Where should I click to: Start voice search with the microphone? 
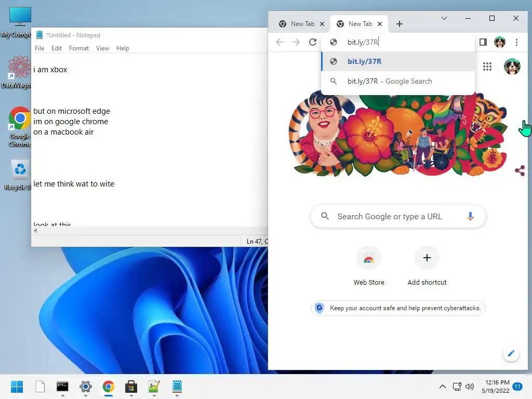pos(470,216)
